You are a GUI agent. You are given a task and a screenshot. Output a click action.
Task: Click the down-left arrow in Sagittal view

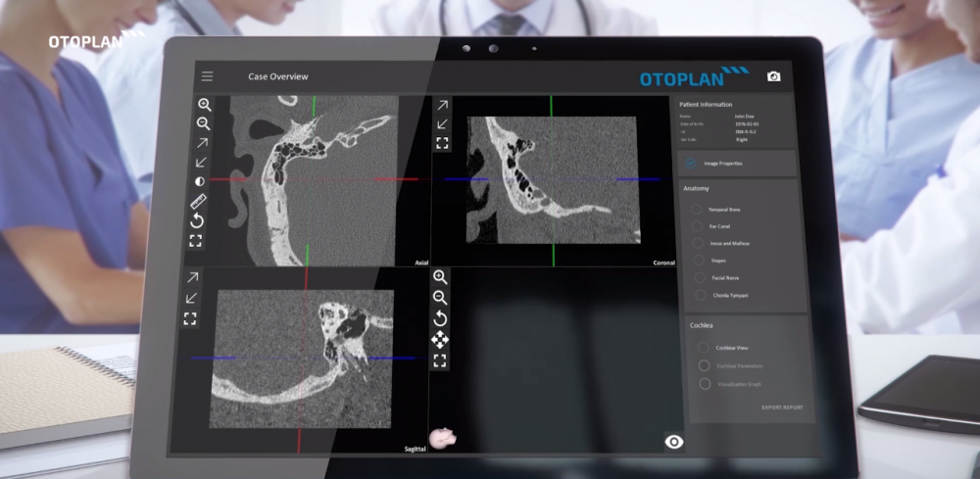(x=191, y=298)
